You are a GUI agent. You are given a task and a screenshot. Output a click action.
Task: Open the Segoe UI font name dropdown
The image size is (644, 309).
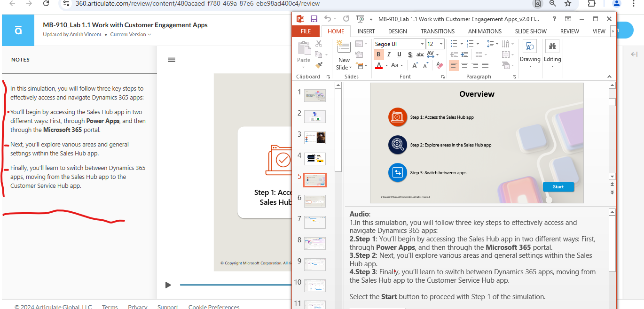(x=422, y=44)
